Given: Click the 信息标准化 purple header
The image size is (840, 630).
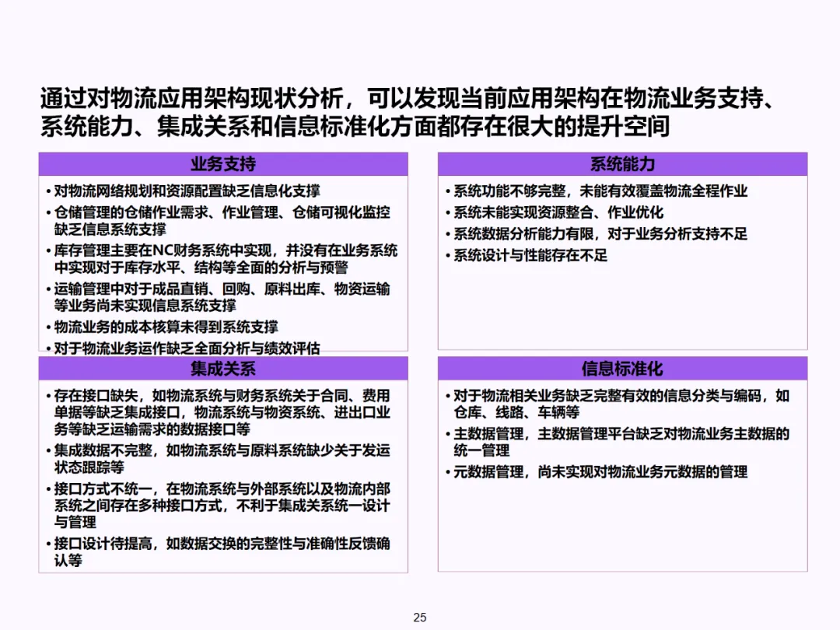Looking at the screenshot, I should (622, 369).
